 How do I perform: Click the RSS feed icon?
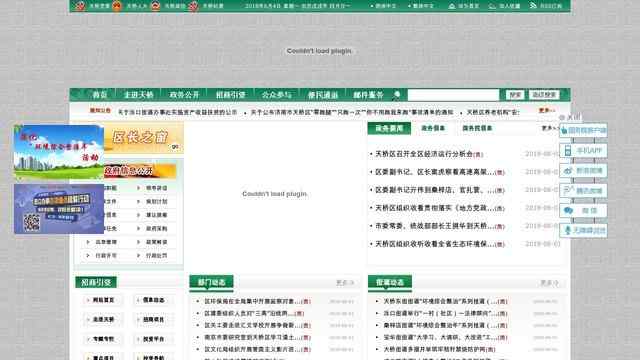click(x=533, y=6)
